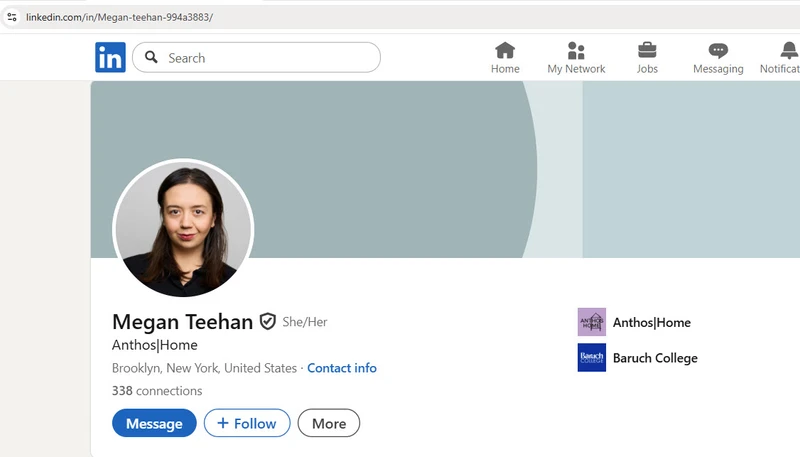
Task: Open My Network icon
Action: tap(576, 51)
